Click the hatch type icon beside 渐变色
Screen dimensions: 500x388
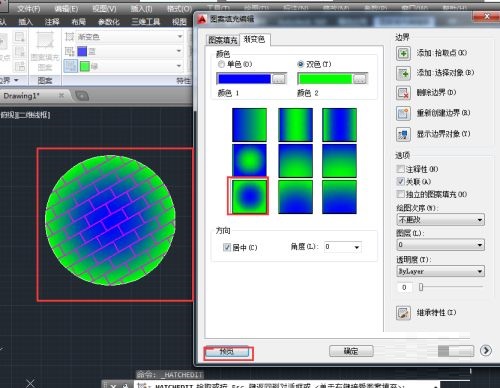tap(69, 37)
